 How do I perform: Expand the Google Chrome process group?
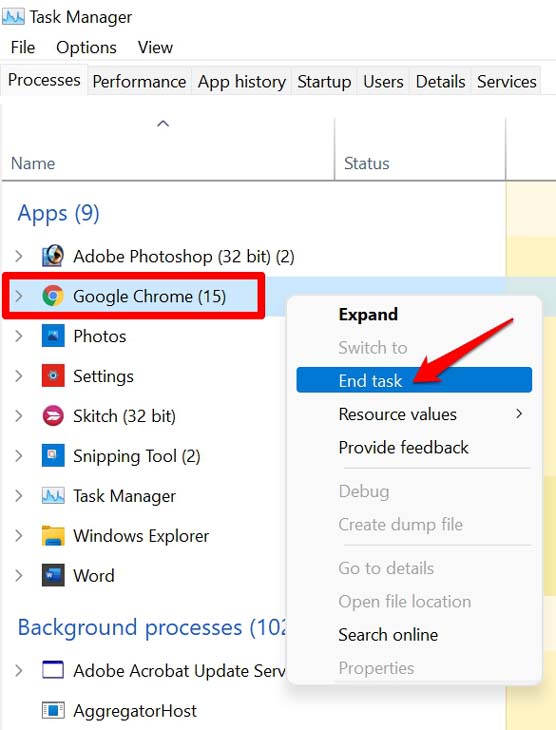pos(19,296)
